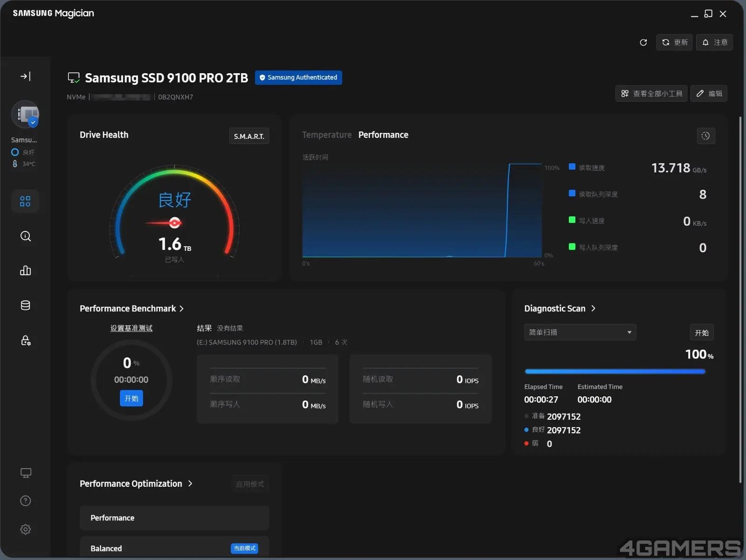The height and width of the screenshot is (560, 746).
Task: Click the 读取队列深度 blue legend swatch
Action: tap(572, 193)
